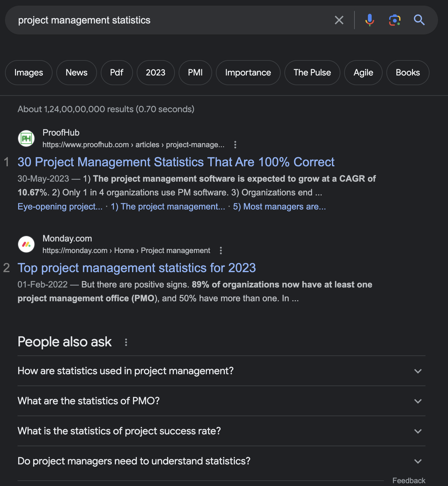Click the Monday.com favicon
Image resolution: width=448 pixels, height=486 pixels.
click(x=26, y=244)
